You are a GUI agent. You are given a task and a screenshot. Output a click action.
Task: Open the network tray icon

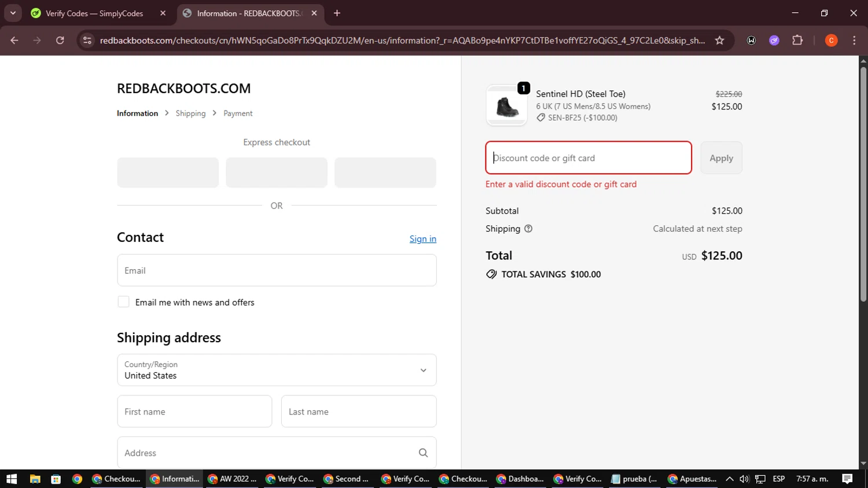click(760, 479)
